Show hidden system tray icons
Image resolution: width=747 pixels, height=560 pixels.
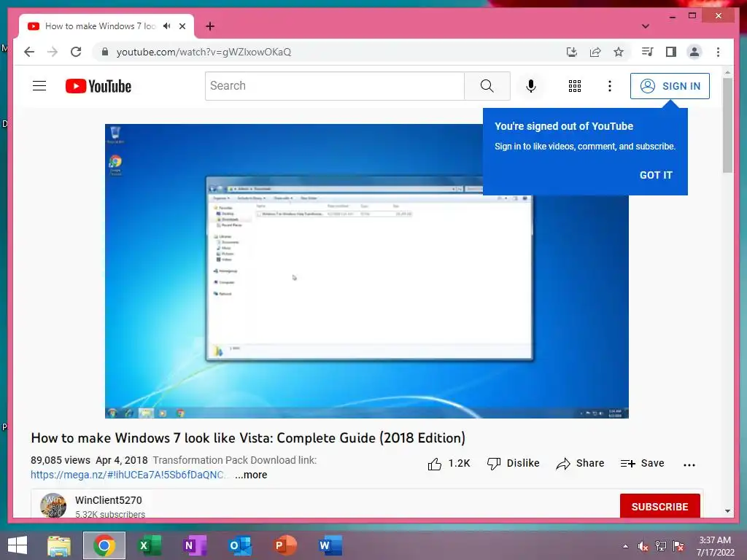coord(625,546)
